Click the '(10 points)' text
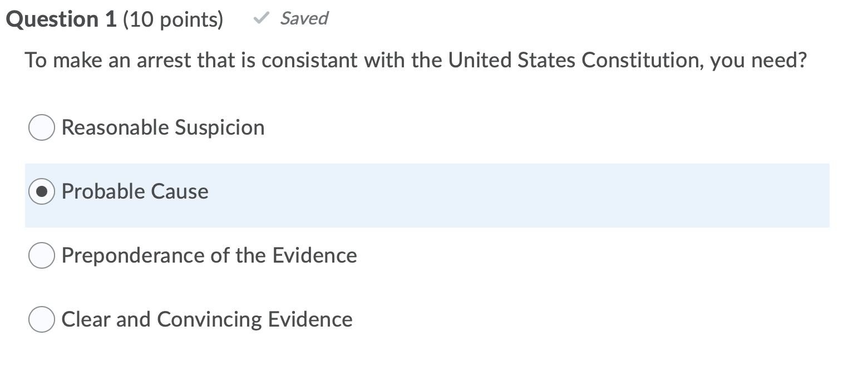The width and height of the screenshot is (868, 375). tap(172, 19)
